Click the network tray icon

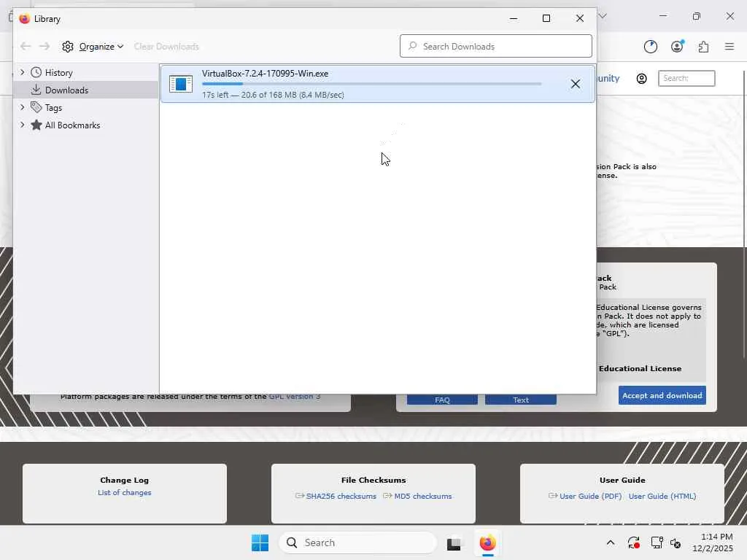coord(657,542)
